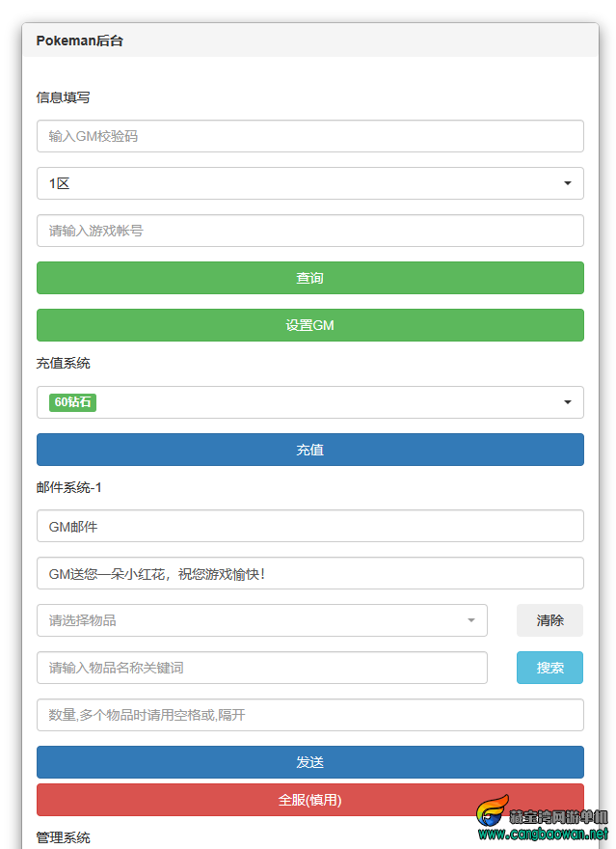
Task: Click the 信息填写 section label
Action: [x=63, y=97]
